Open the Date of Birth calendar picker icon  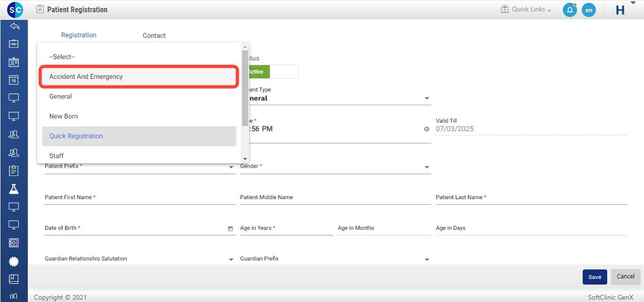pos(231,228)
